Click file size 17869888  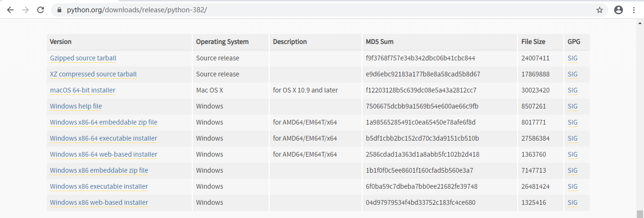pos(536,74)
